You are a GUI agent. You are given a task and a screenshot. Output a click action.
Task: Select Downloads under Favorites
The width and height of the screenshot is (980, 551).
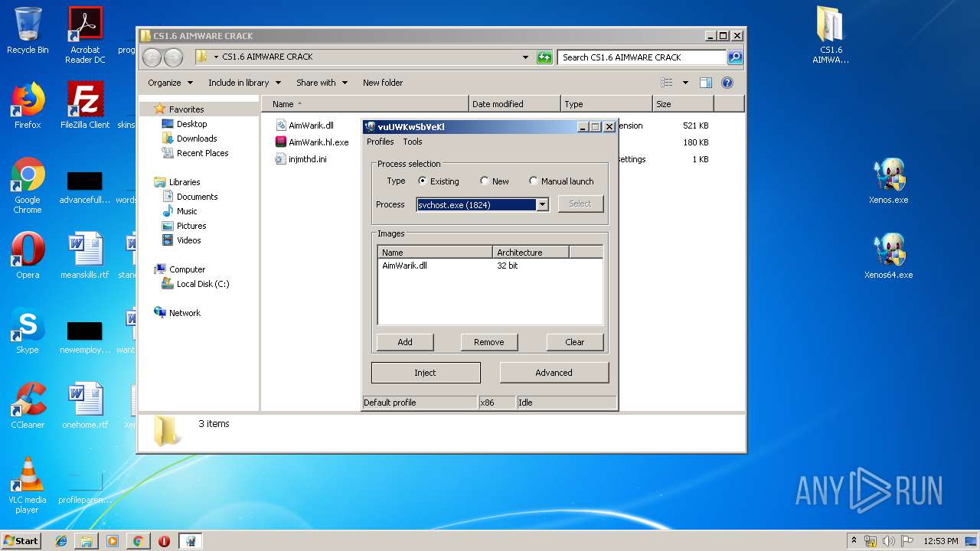pyautogui.click(x=189, y=139)
